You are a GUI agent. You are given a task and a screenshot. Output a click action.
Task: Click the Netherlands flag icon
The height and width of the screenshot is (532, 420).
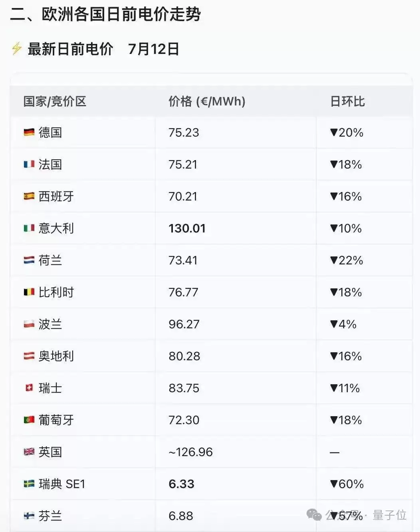(29, 260)
